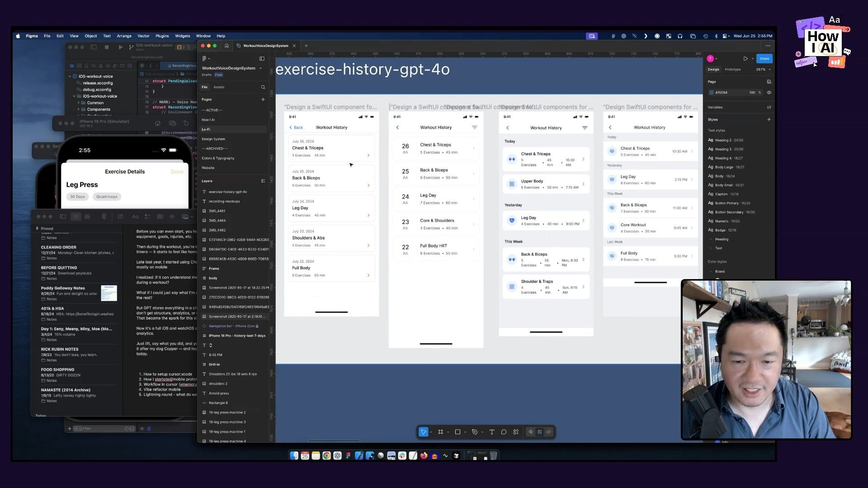Select the Move tool in Figma toolbar
The width and height of the screenshot is (868, 488).
click(x=423, y=432)
